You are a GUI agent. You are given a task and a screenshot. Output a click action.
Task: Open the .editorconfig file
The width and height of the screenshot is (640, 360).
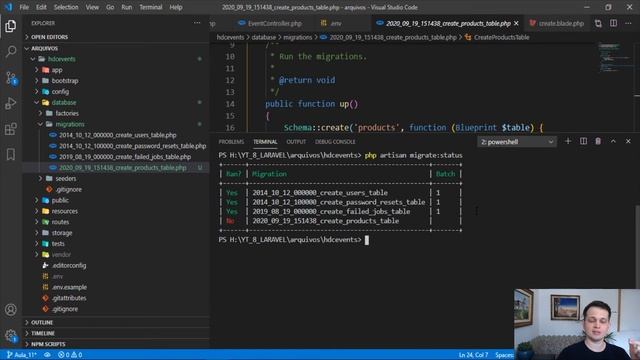click(x=69, y=265)
